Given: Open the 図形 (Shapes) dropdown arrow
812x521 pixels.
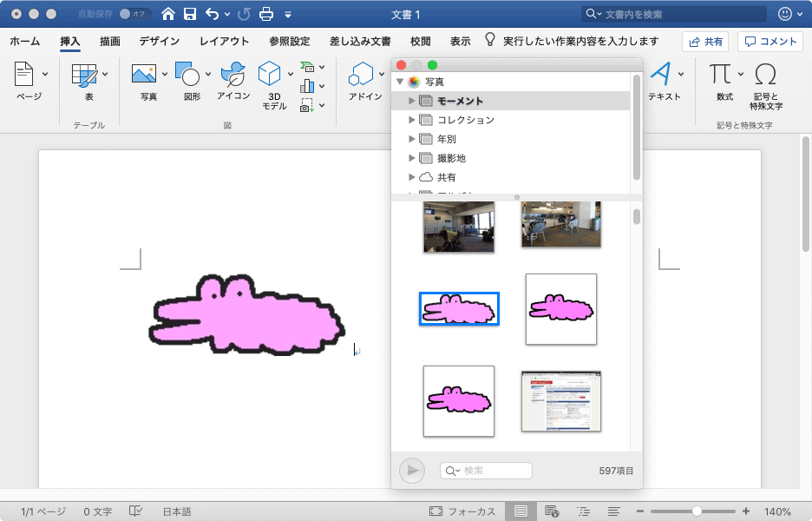Looking at the screenshot, I should click(x=208, y=74).
